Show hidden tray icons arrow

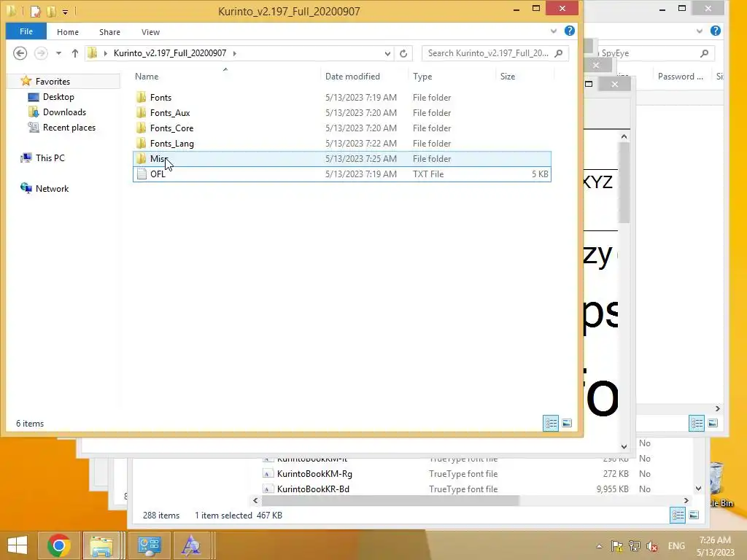coord(600,546)
